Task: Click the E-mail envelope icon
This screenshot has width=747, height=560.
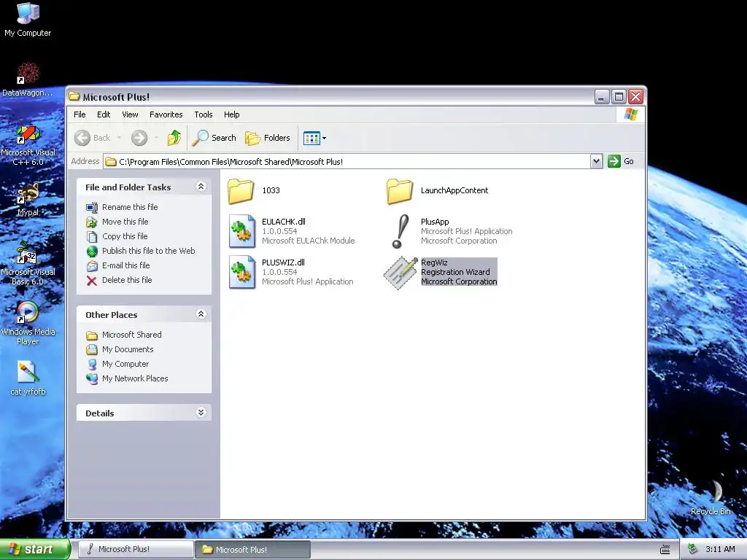Action: point(91,265)
